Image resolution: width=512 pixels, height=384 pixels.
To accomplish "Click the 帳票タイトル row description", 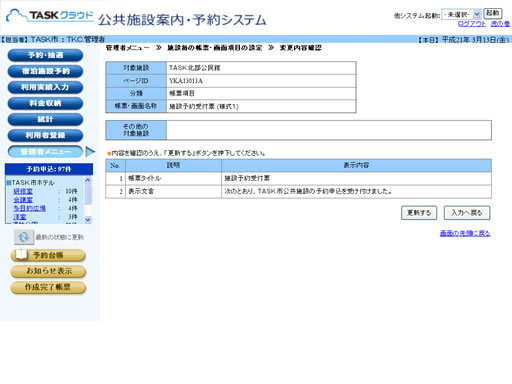I will point(173,178).
